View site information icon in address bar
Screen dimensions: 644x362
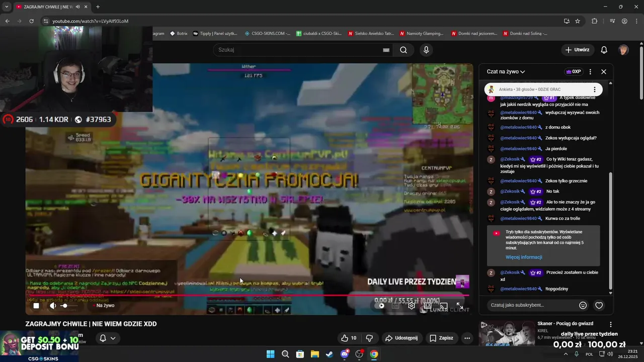tap(46, 21)
